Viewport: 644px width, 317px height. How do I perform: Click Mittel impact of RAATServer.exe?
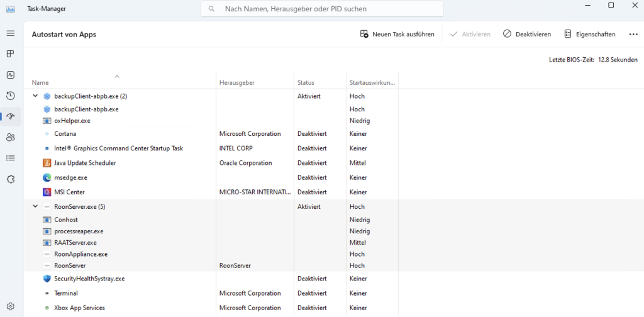click(x=358, y=243)
